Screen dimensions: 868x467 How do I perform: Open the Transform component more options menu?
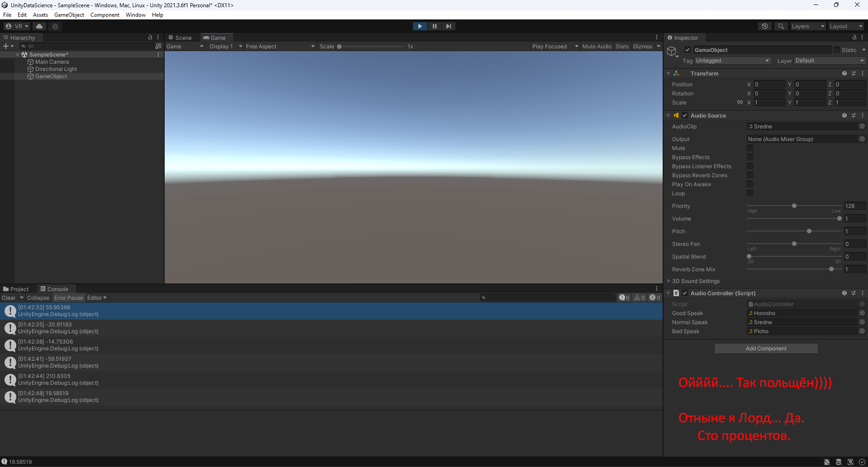[x=862, y=73]
